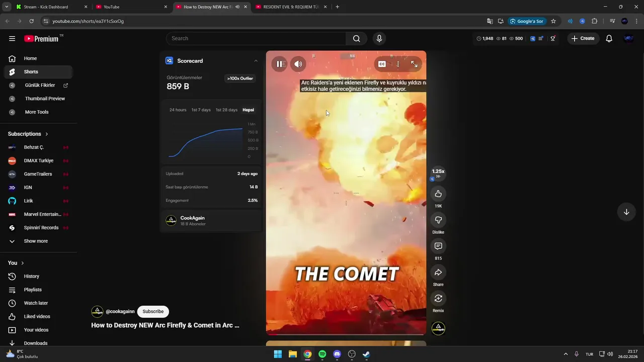Screen dimensions: 644x362
Task: Open Spotify from the taskbar
Action: [x=322, y=354]
